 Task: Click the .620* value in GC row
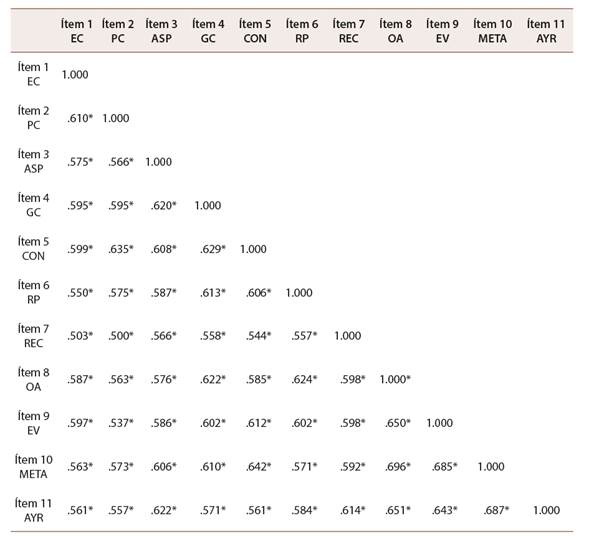pyautogui.click(x=163, y=205)
